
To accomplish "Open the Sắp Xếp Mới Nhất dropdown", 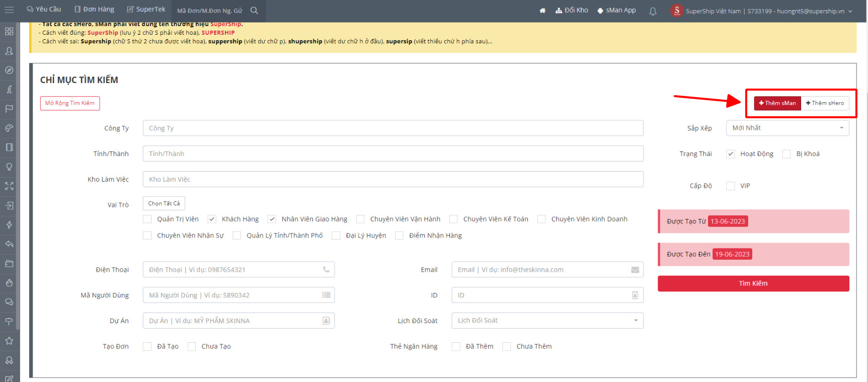I will pyautogui.click(x=787, y=128).
